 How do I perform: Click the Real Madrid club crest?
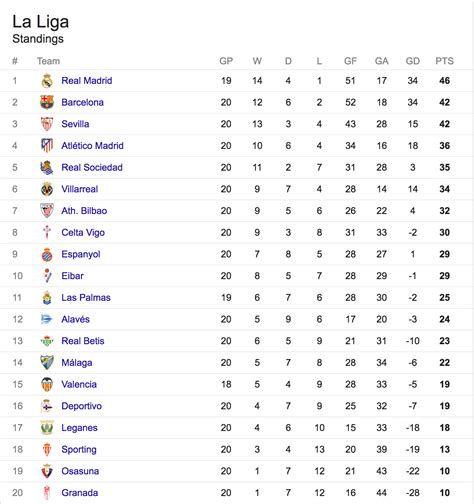47,81
